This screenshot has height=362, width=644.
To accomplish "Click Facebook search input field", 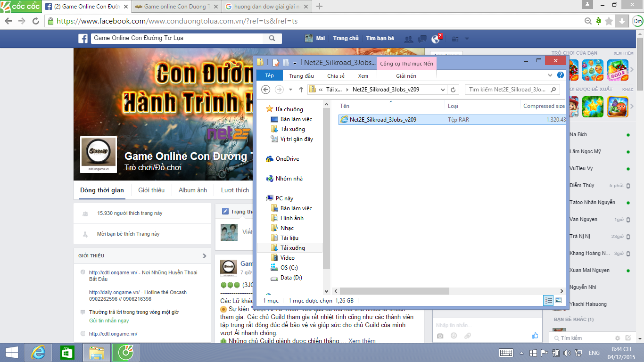I will (x=177, y=38).
